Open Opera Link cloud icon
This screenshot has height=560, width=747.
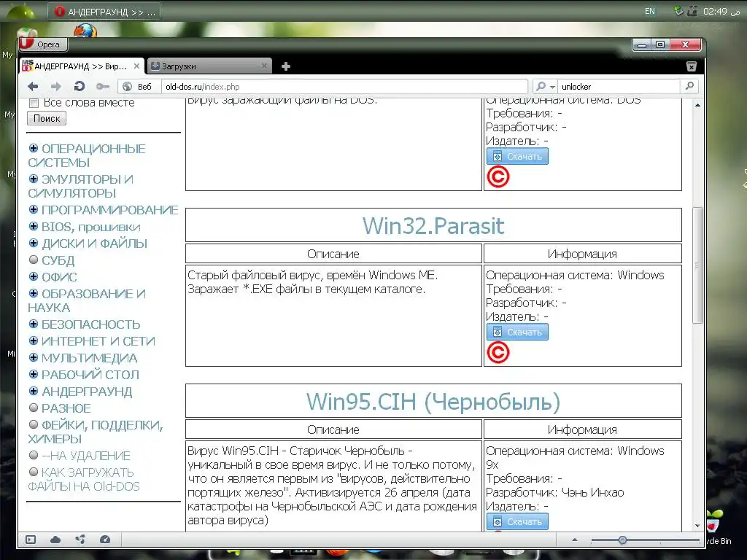coord(55,540)
